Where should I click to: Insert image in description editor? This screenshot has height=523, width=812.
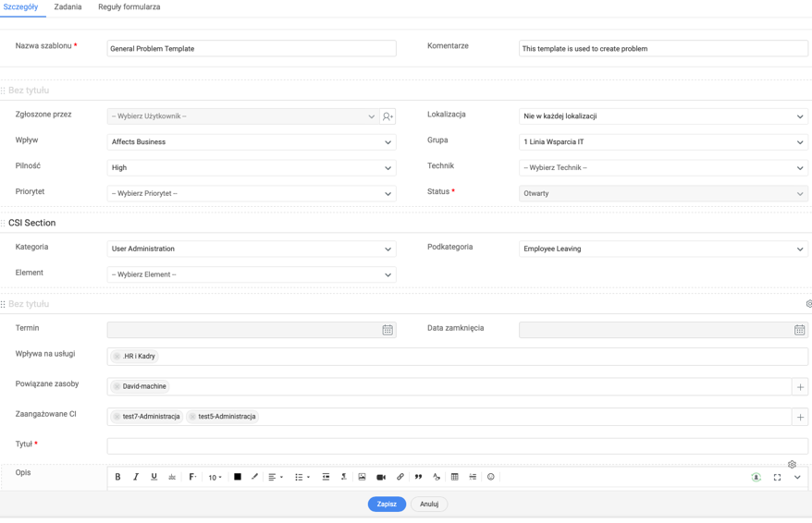[x=362, y=477]
